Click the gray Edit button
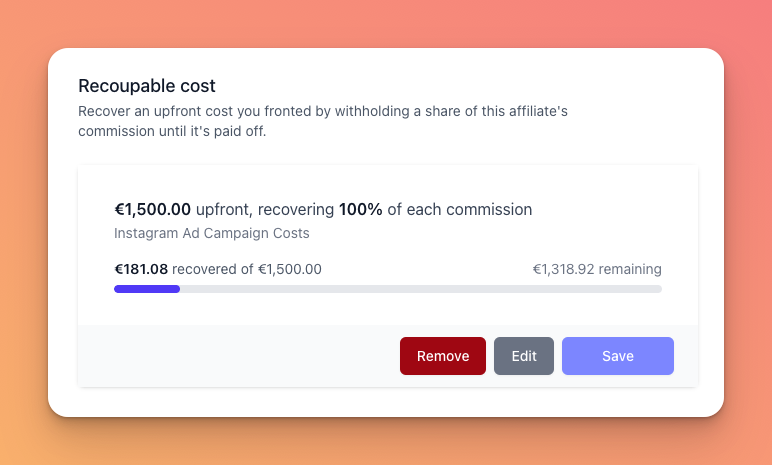The height and width of the screenshot is (465, 772). coord(524,356)
